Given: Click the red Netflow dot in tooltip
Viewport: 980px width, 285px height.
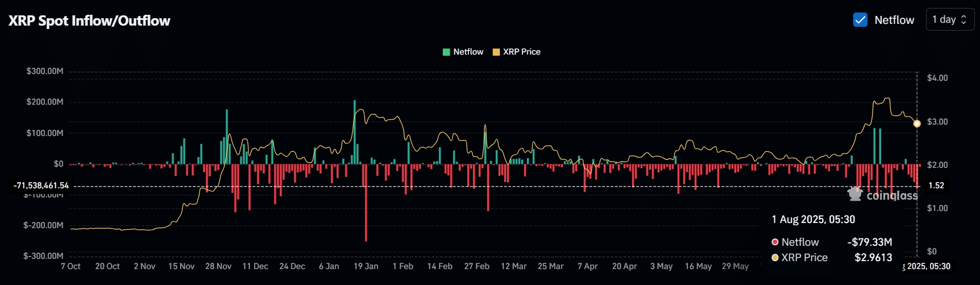Looking at the screenshot, I should tap(775, 242).
